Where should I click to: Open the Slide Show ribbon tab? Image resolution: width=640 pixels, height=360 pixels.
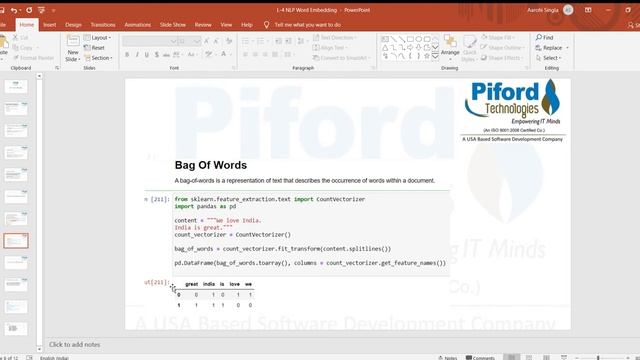(173, 25)
